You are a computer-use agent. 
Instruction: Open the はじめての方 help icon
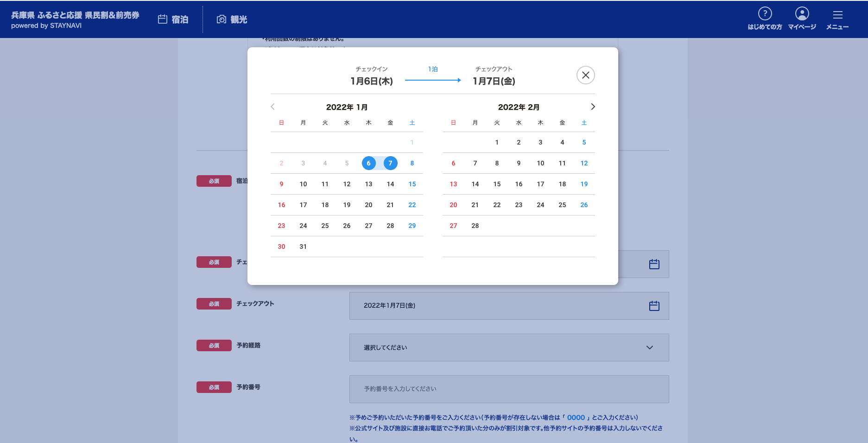pos(765,19)
